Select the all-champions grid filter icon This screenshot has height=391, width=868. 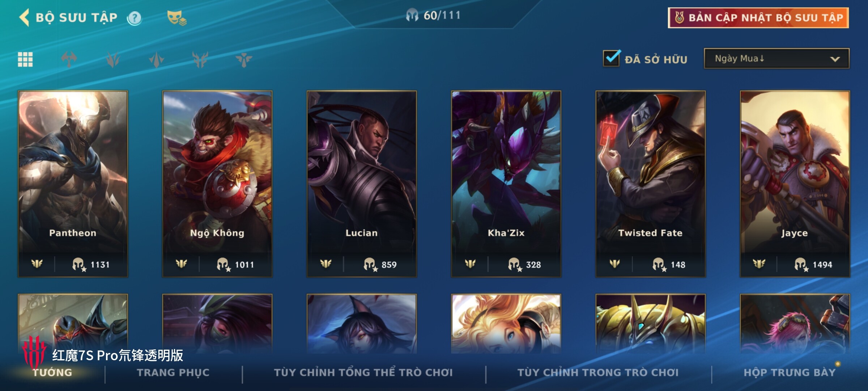tap(25, 59)
